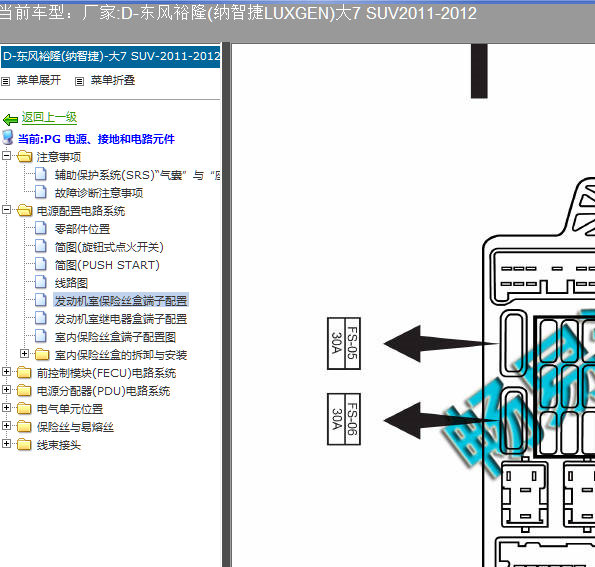Click the folder icon of 保险丝与易熔丝
This screenshot has height=567, width=595.
coord(25,426)
